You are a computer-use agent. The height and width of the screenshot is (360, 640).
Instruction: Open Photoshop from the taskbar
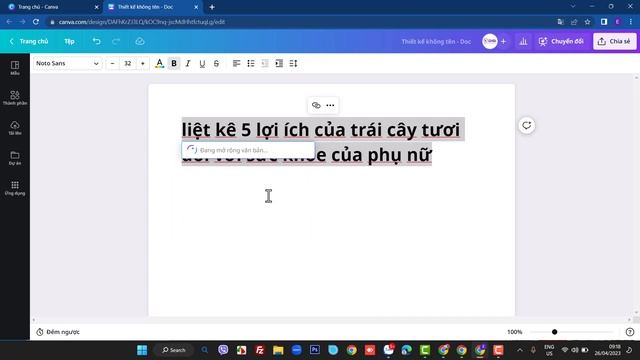pyautogui.click(x=315, y=350)
